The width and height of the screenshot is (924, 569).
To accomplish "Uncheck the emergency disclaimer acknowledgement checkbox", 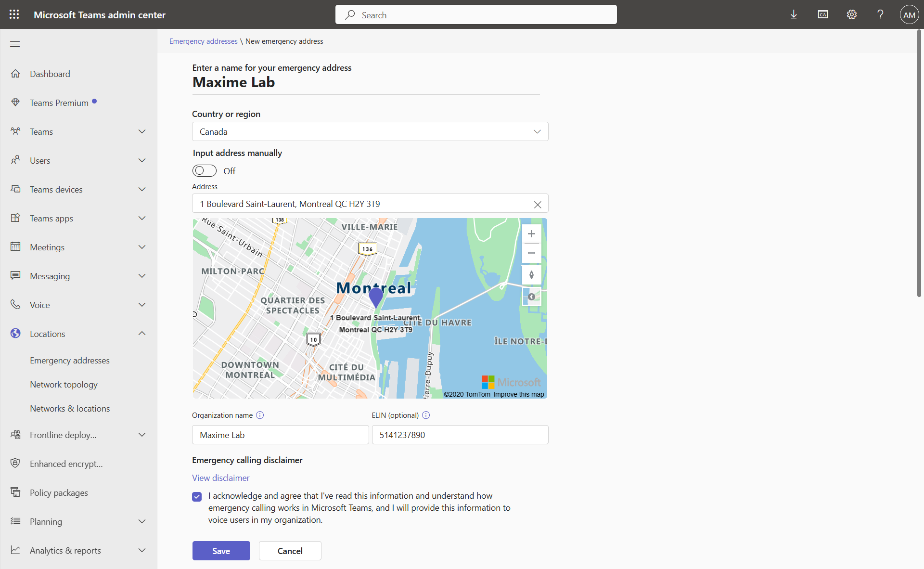I will pos(197,497).
